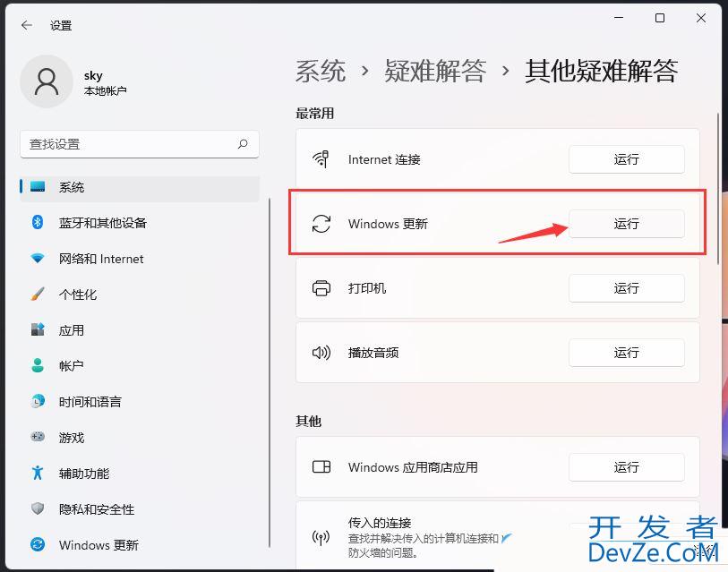
Task: Click the 传入的连接 antenna icon
Action: [321, 538]
